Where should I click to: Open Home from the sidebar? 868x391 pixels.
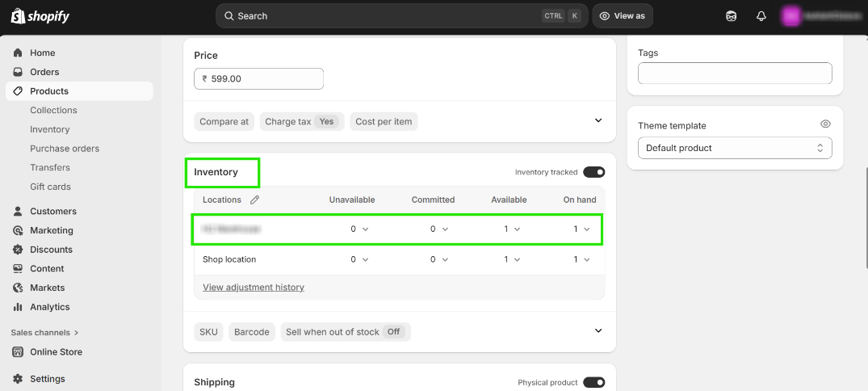tap(42, 53)
